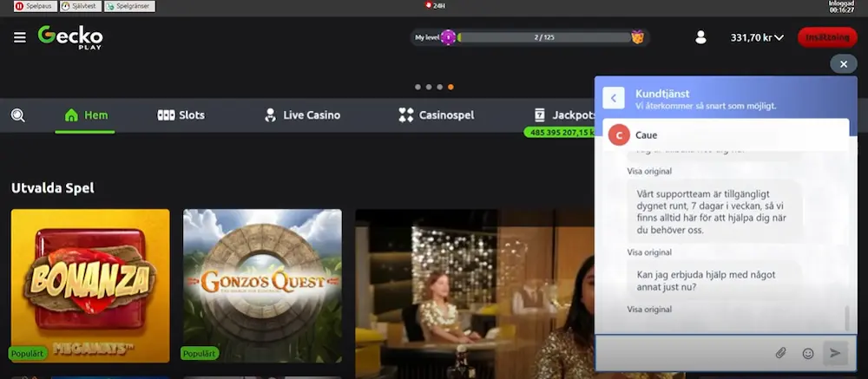Click the level progress bar 2 / 125
Image resolution: width=868 pixels, height=379 pixels.
tap(544, 37)
